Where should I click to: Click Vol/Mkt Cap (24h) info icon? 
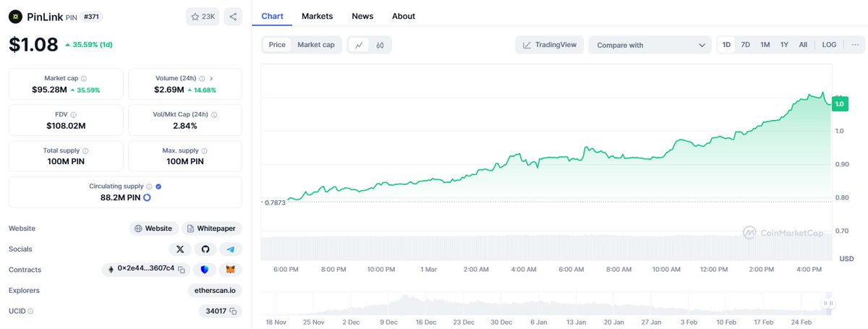214,114
